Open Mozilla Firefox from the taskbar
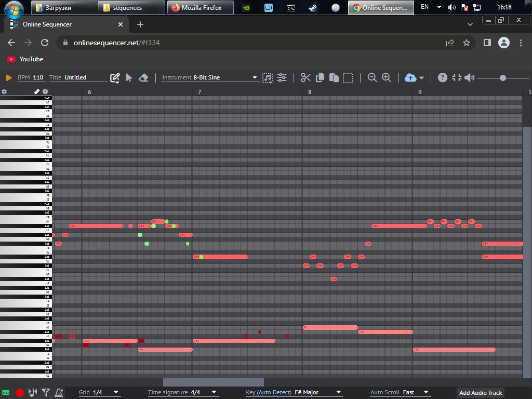 [x=201, y=7]
